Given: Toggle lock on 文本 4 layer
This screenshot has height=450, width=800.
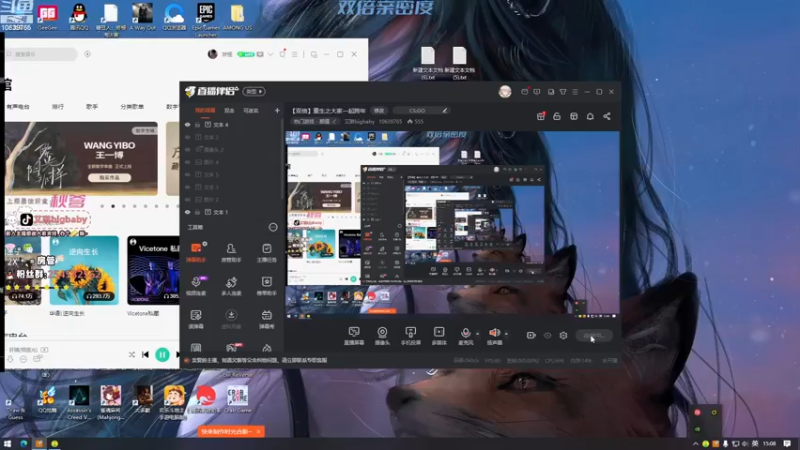Looking at the screenshot, I should 197,124.
